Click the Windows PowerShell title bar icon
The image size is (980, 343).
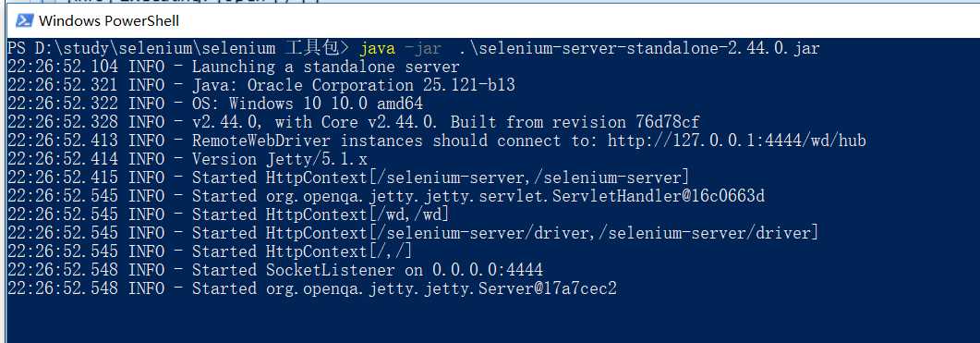24,20
